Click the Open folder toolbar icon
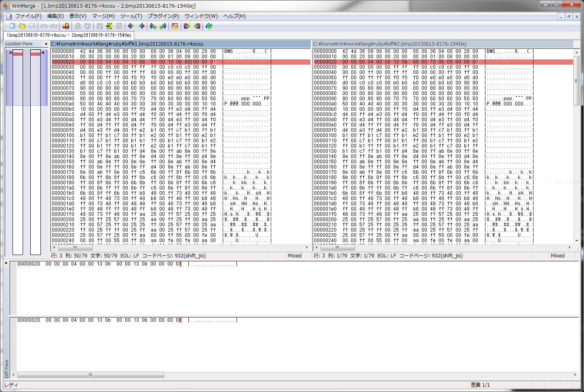Screen dimensions: 584x392 (x=22, y=26)
